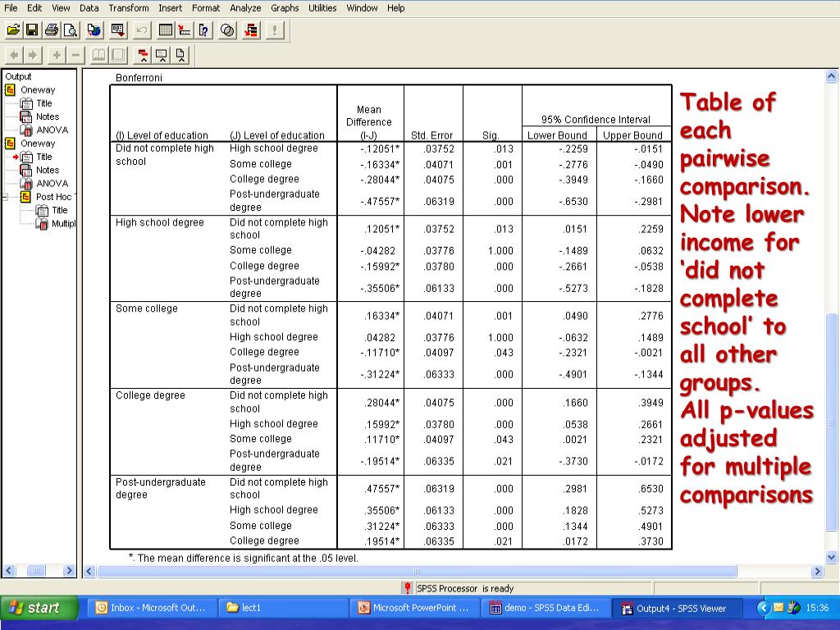Click the Variables info icon
The width and height of the screenshot is (840, 630).
click(203, 30)
